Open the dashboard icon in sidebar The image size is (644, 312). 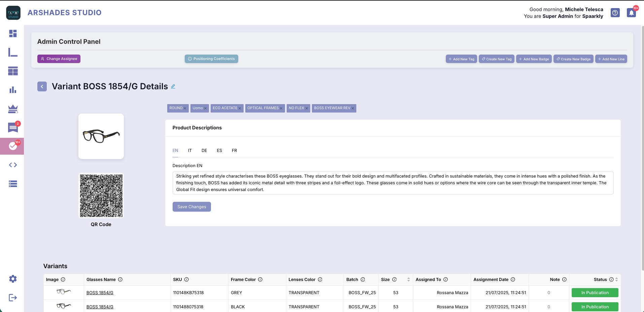pos(13,34)
